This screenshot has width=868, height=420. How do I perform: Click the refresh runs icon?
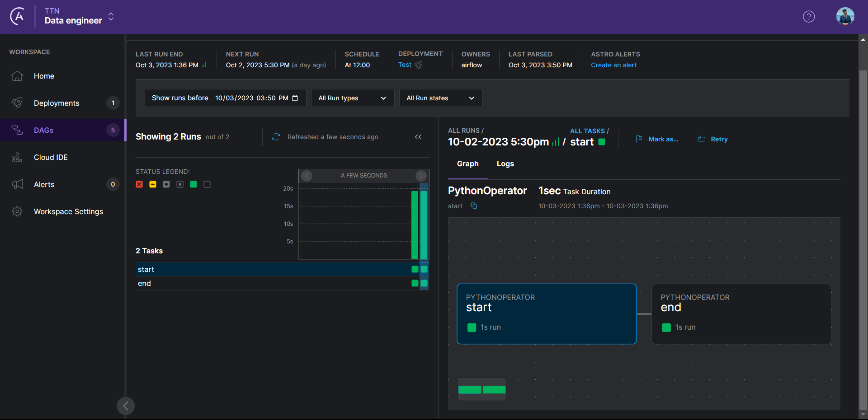click(276, 137)
